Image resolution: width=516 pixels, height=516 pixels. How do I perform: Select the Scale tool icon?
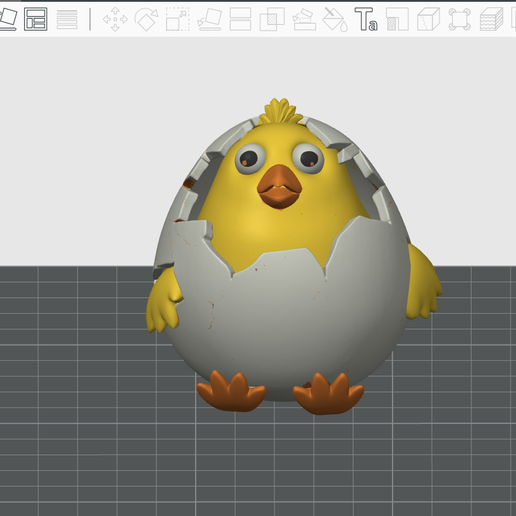pos(178,19)
